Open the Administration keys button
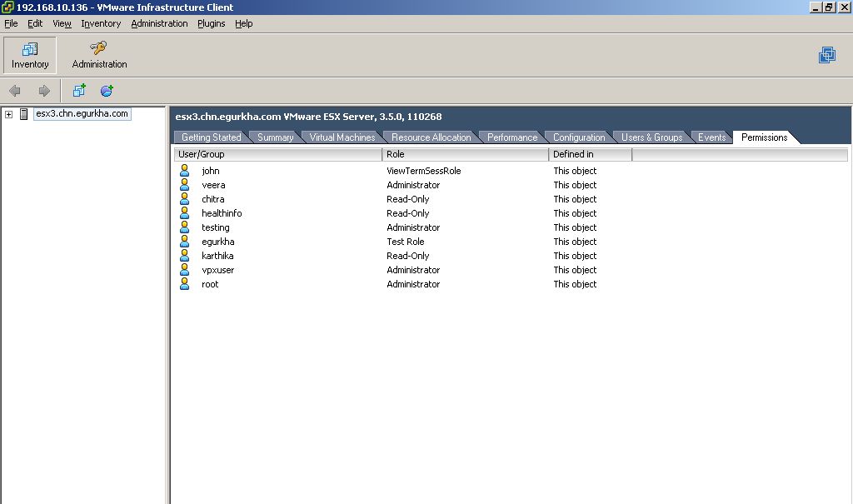The height and width of the screenshot is (504, 853). coord(99,55)
